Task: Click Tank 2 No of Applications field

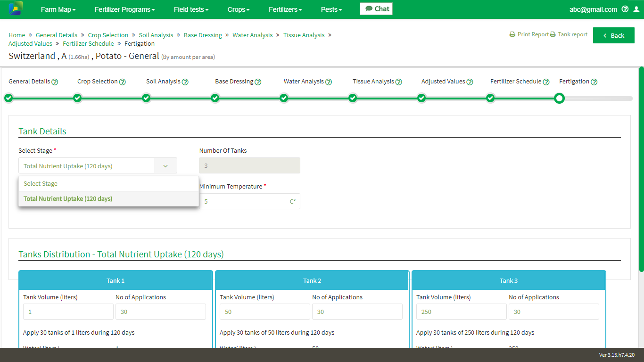Action: (x=357, y=312)
